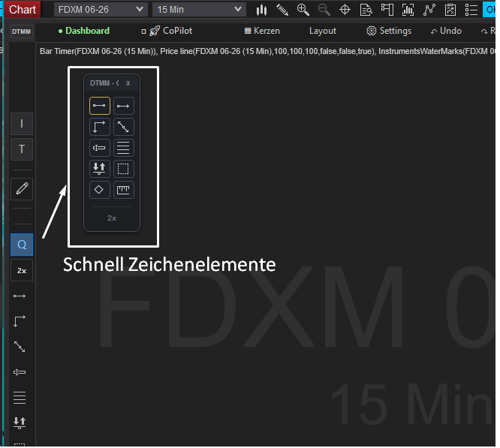Toggle the Q quick tools sidebar button
500x448 pixels.
coord(21,245)
